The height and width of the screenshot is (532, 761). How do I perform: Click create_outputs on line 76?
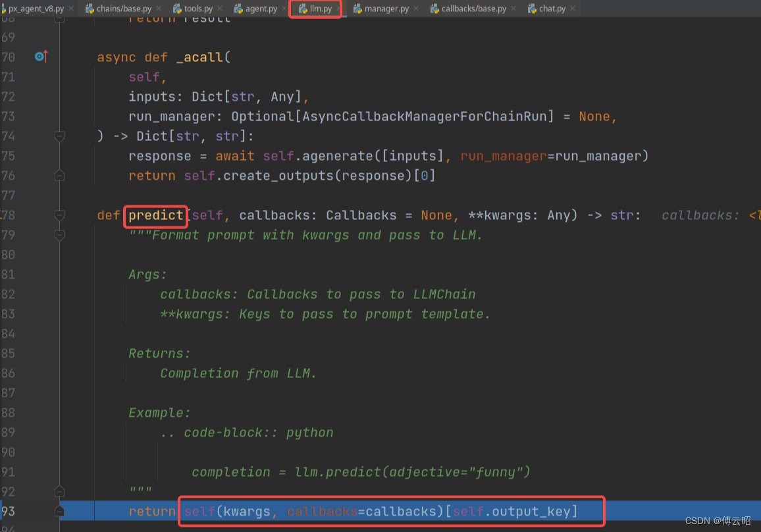[278, 176]
